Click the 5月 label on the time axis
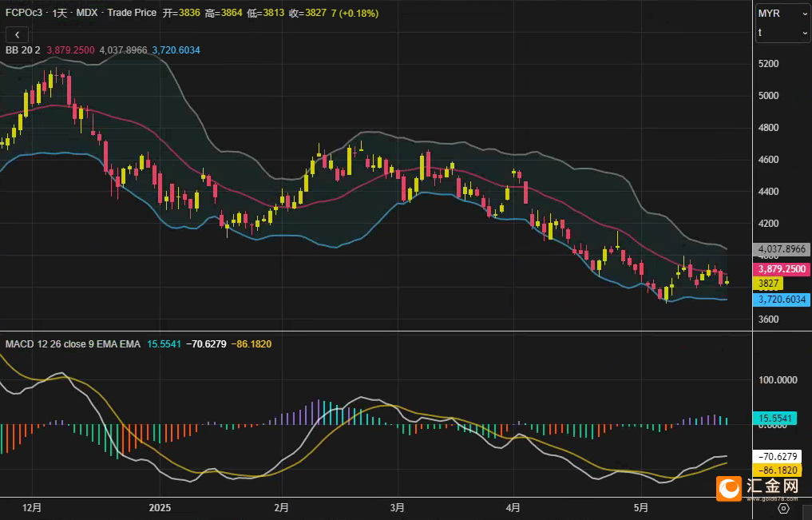The height and width of the screenshot is (520, 812). [x=641, y=508]
